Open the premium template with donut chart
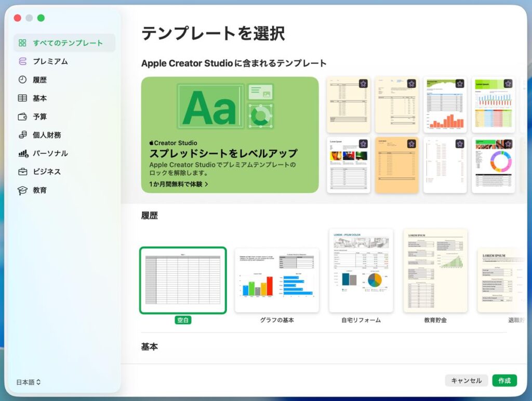Viewport: 532px width, 401px height. [494, 165]
